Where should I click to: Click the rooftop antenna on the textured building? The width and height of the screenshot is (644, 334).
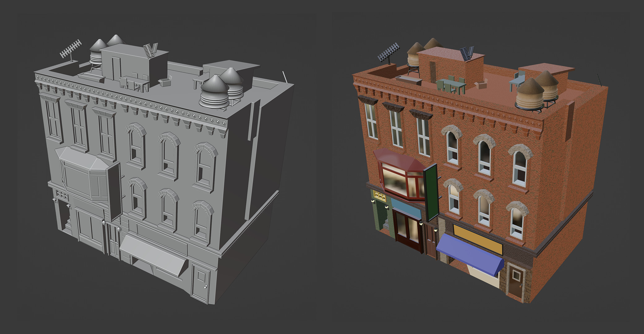(388, 51)
